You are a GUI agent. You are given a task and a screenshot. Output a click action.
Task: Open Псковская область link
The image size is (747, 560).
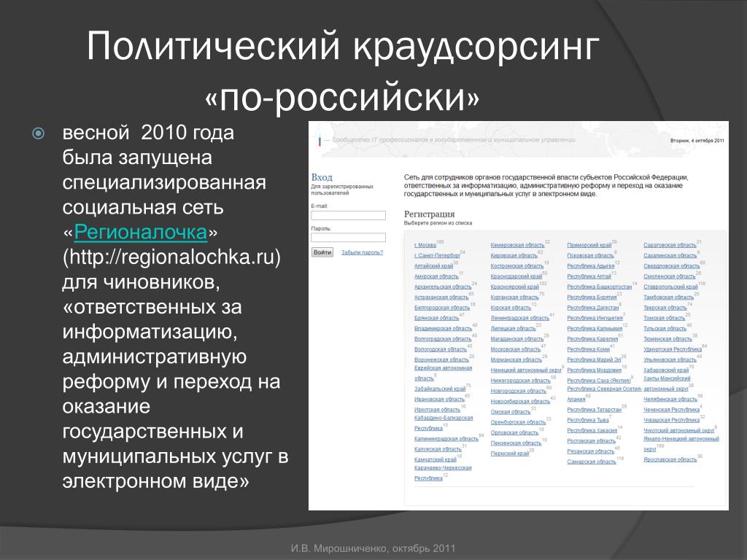[x=590, y=256]
